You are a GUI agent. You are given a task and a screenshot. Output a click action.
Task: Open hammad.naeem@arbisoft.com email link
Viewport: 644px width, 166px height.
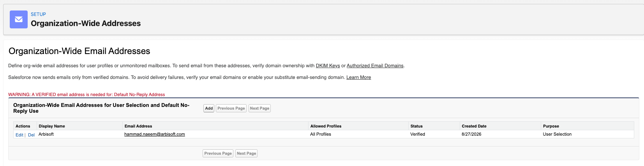155,134
